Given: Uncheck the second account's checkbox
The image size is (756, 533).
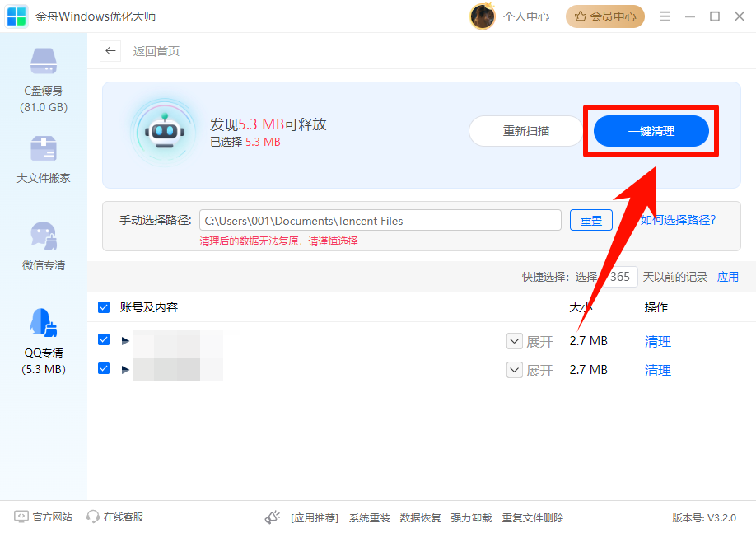Looking at the screenshot, I should tap(103, 369).
